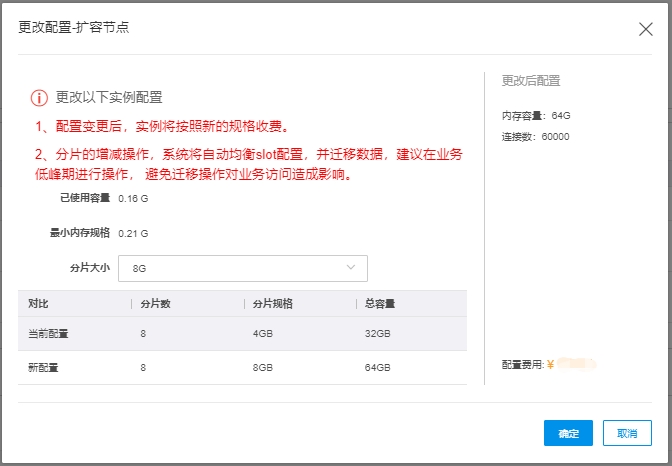Click the new configuration 64GB total cell
The width and height of the screenshot is (672, 466).
[376, 368]
